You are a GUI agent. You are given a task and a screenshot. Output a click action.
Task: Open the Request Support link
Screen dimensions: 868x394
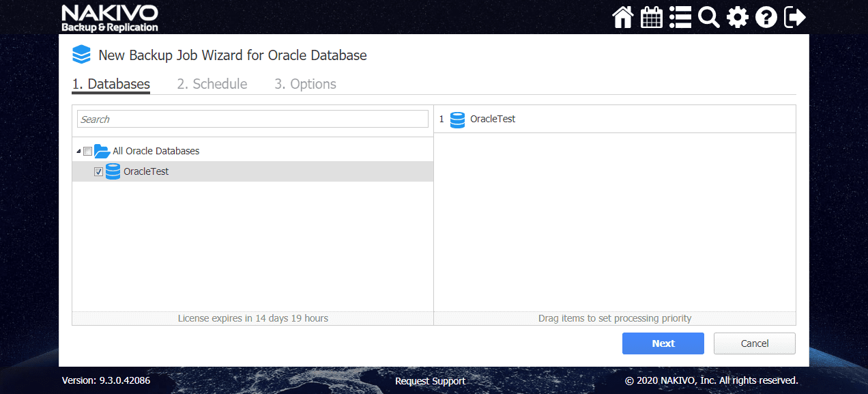[430, 380]
